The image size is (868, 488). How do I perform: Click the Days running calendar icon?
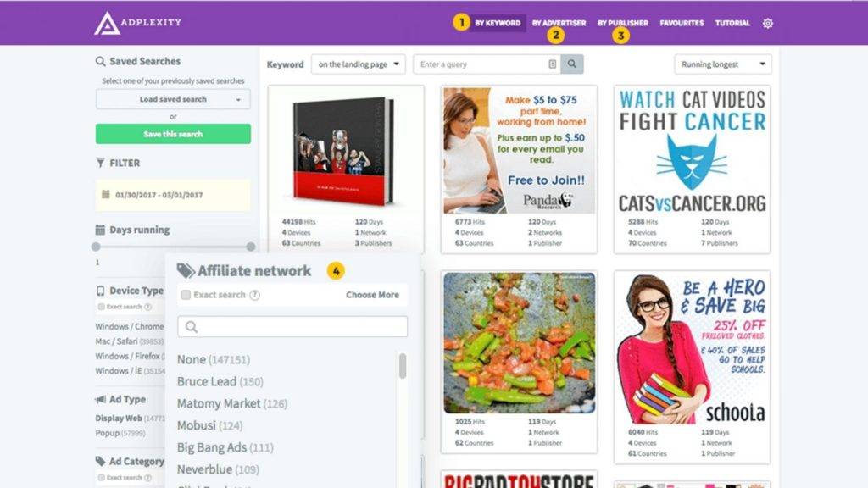click(x=100, y=230)
